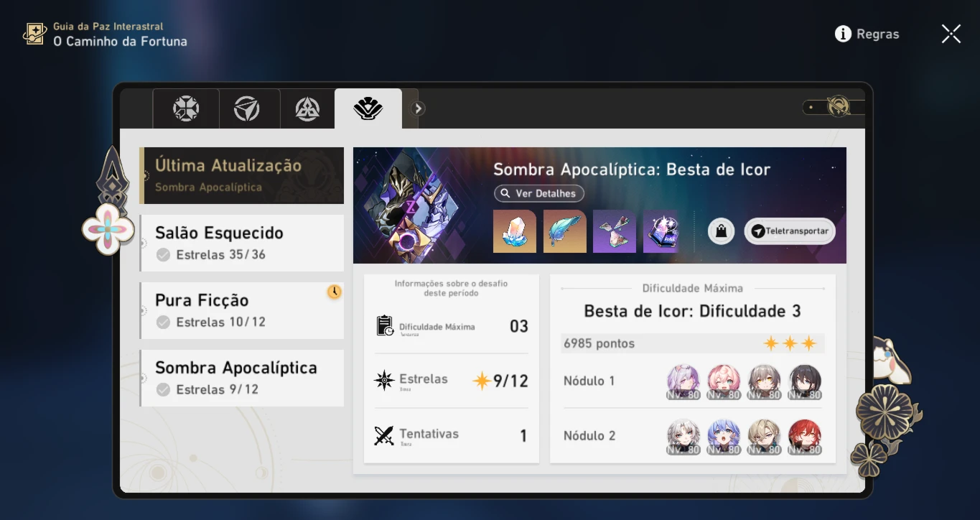Image resolution: width=980 pixels, height=520 pixels.
Task: Select the active shell-shaped tab icon
Action: [368, 109]
